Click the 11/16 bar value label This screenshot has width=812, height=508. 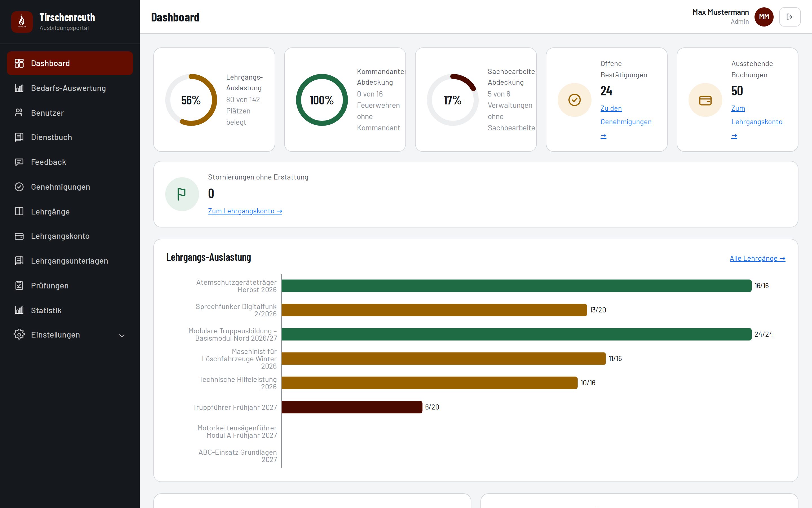coord(615,358)
